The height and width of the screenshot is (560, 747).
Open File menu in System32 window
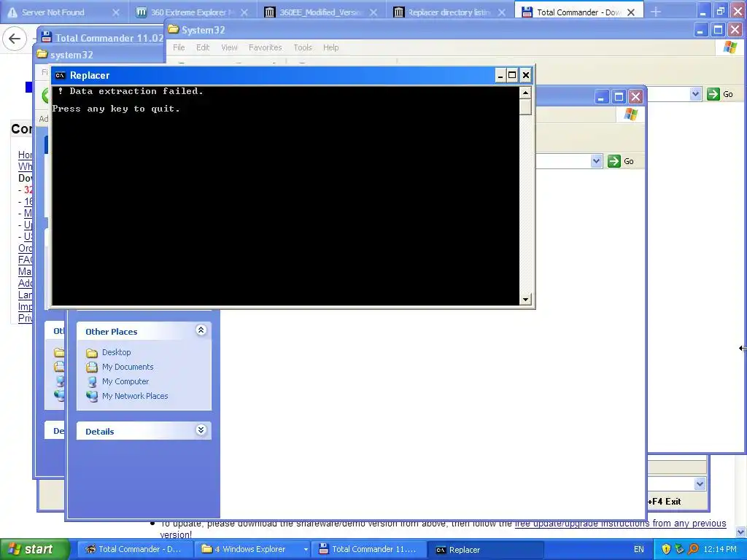point(179,47)
